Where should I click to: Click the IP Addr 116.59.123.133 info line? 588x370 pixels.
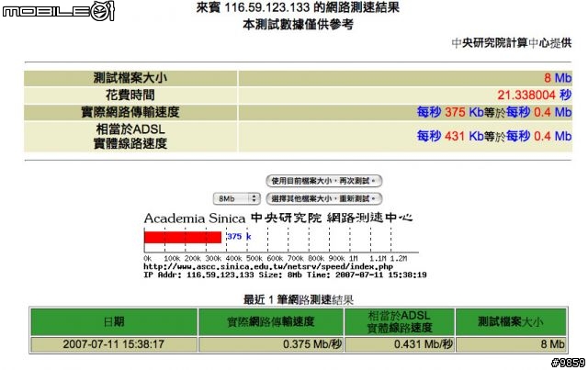pyautogui.click(x=285, y=275)
